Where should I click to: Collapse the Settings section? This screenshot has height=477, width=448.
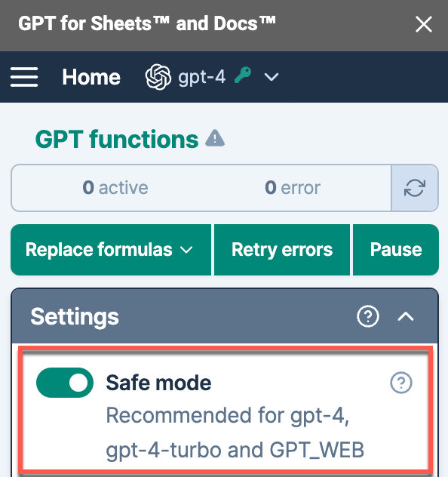click(406, 317)
